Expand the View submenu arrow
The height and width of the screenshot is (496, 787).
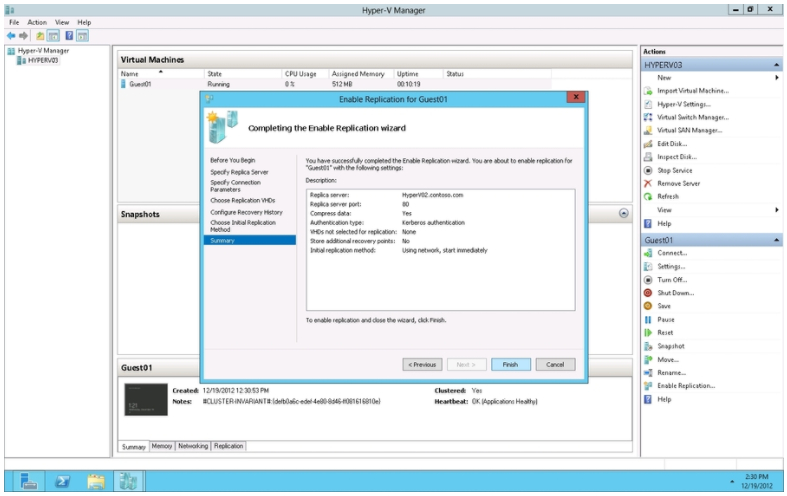(x=776, y=210)
